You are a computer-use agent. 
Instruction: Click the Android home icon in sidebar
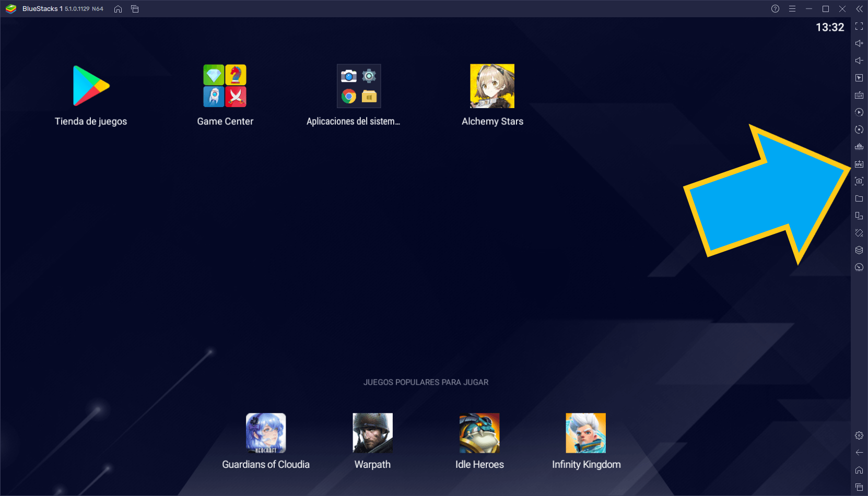859,470
